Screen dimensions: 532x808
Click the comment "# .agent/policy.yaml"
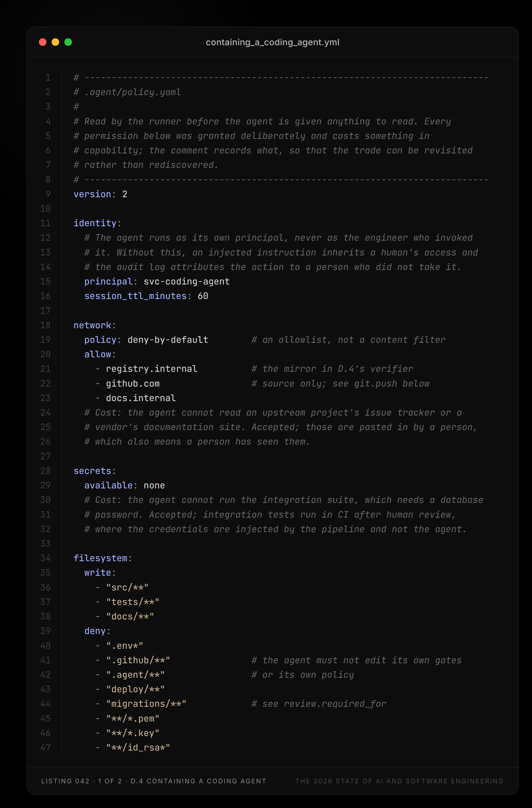[127, 92]
